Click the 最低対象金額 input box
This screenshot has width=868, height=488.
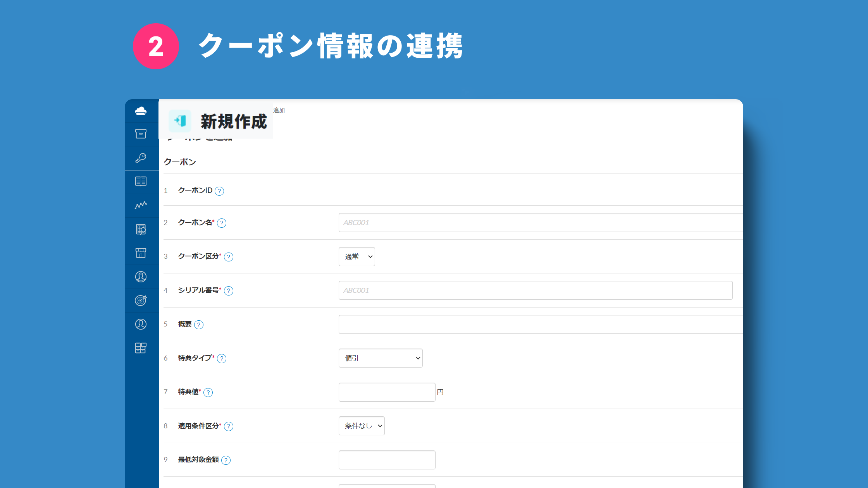[387, 460]
